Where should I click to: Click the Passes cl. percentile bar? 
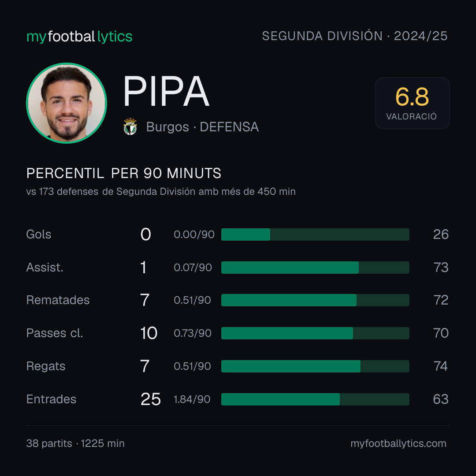(315, 333)
